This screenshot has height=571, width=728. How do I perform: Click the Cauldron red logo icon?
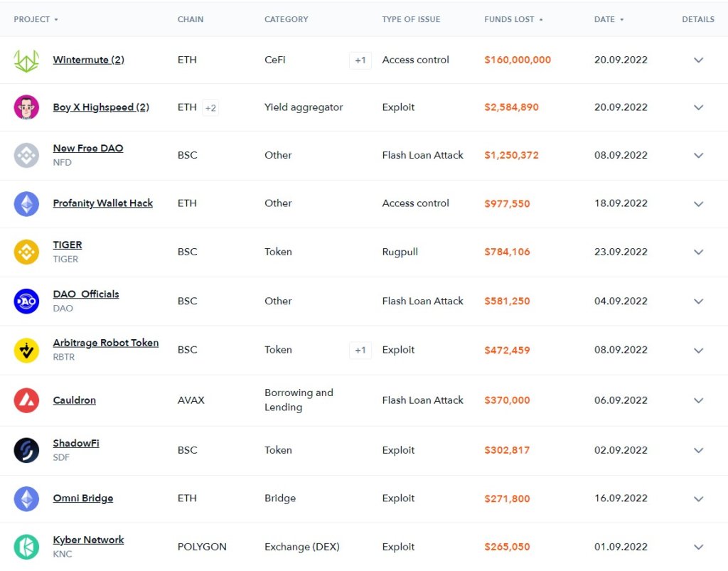point(26,400)
